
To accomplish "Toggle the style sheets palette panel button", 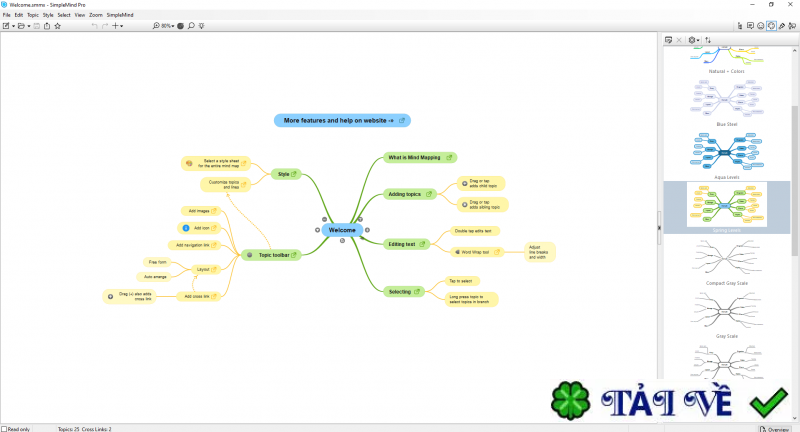I will coord(771,26).
